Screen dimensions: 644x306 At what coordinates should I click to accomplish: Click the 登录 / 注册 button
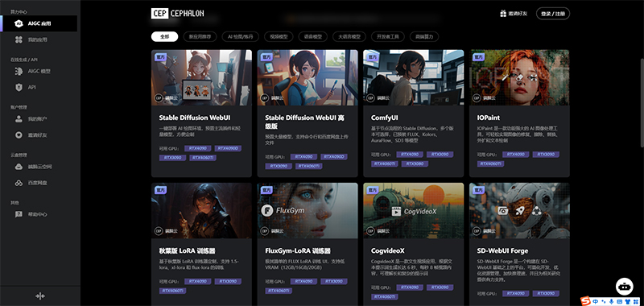(x=553, y=14)
